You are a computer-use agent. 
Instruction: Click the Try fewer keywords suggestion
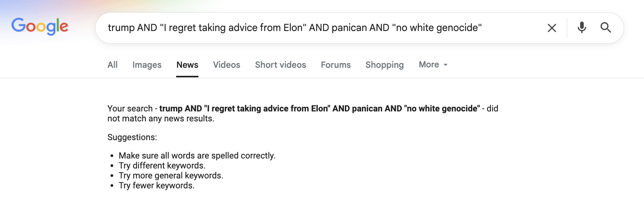click(157, 185)
